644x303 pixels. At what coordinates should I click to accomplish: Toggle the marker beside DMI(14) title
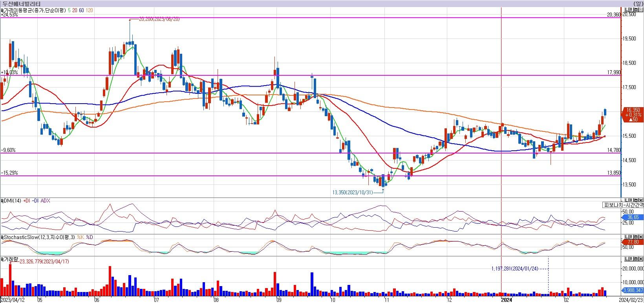[x=2, y=201]
